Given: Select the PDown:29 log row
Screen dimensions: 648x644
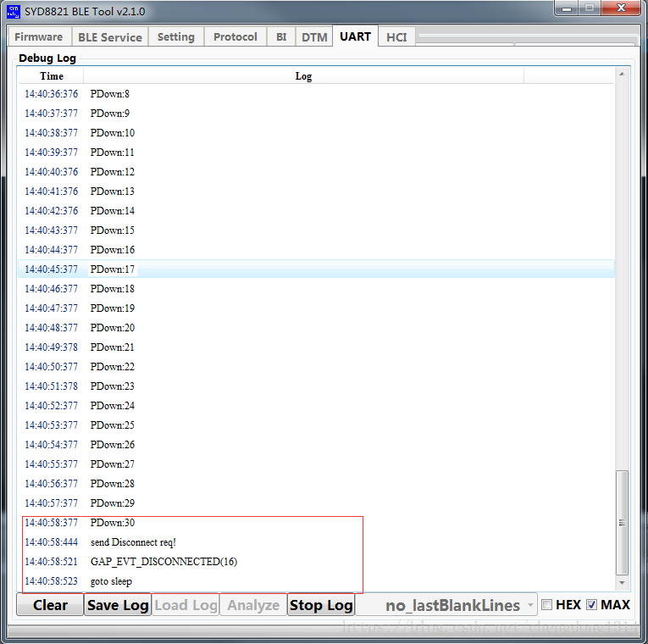Looking at the screenshot, I should [316, 503].
